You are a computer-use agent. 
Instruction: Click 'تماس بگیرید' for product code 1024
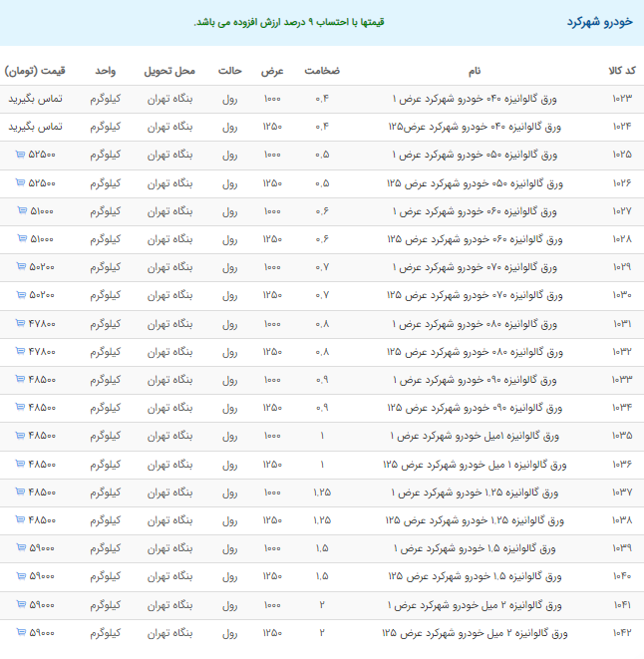(x=36, y=128)
